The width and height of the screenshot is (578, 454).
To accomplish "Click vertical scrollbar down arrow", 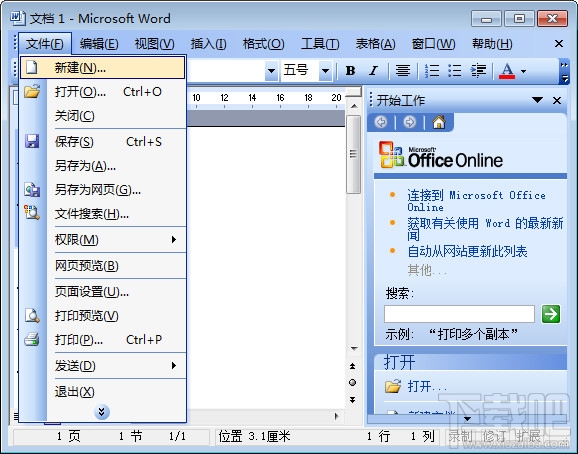I will [x=354, y=349].
